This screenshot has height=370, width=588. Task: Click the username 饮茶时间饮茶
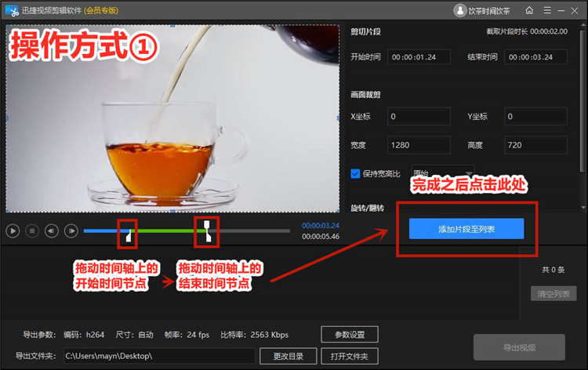489,11
